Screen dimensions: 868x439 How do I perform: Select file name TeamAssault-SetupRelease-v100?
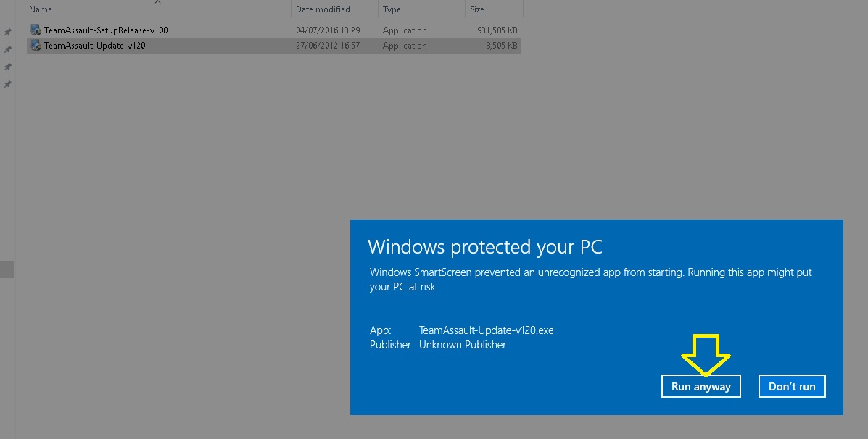tap(106, 30)
